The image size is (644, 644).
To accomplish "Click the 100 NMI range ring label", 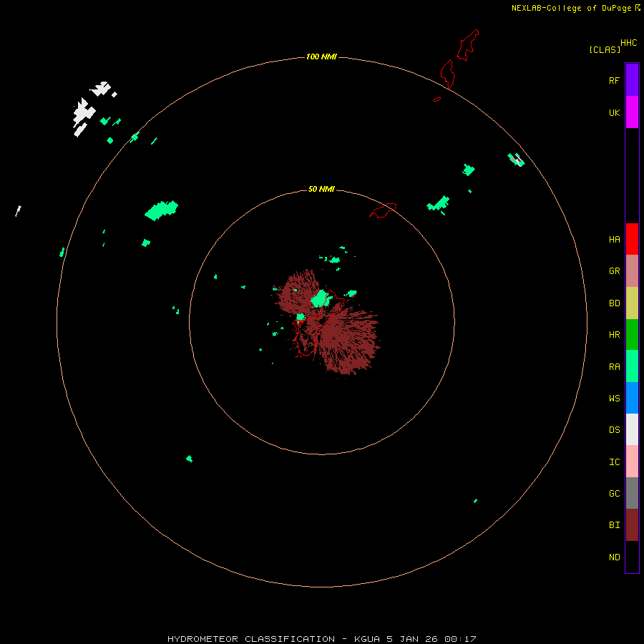I will (x=321, y=57).
